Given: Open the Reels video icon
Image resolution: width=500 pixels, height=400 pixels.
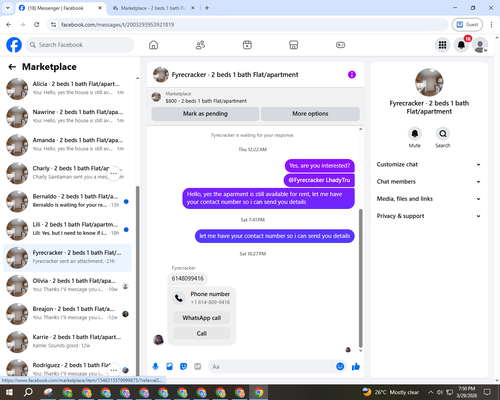Looking at the screenshot, I should coord(247,45).
